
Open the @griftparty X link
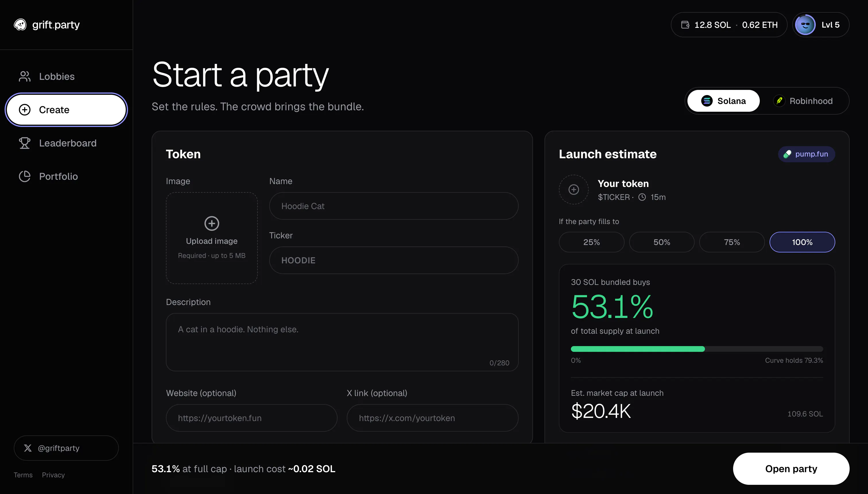click(x=66, y=448)
